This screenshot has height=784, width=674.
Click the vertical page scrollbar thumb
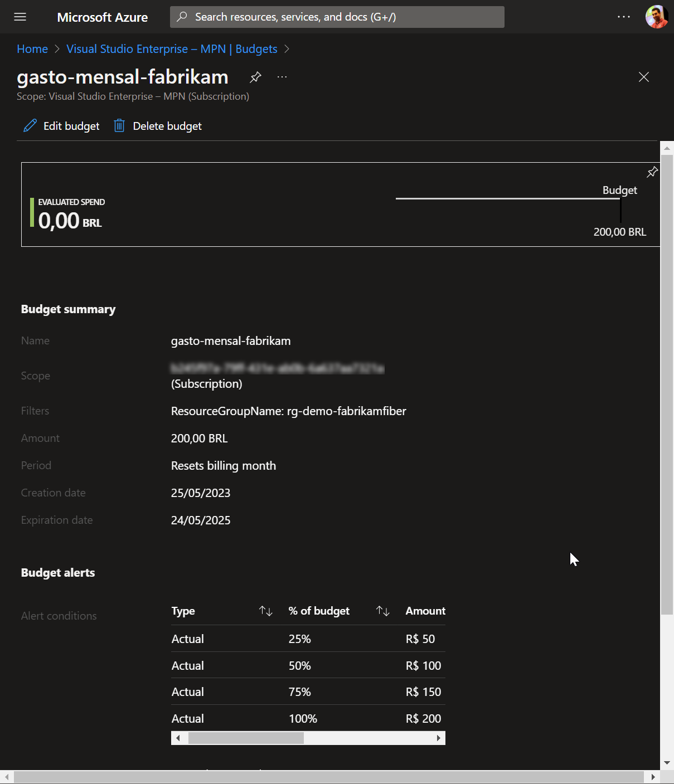(x=667, y=385)
